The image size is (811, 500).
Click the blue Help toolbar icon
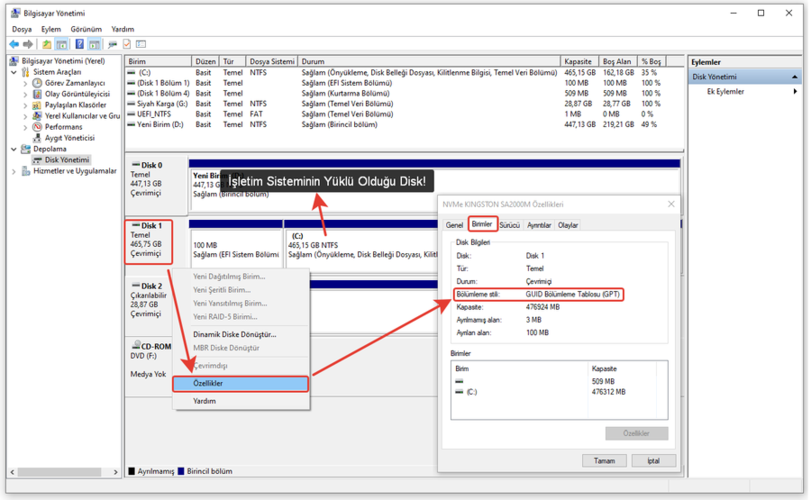tap(80, 44)
